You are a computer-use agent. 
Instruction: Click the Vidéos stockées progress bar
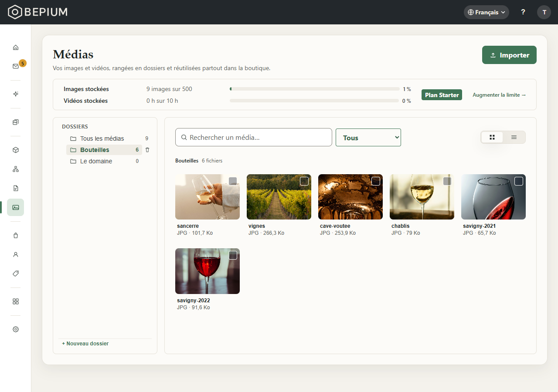click(314, 101)
